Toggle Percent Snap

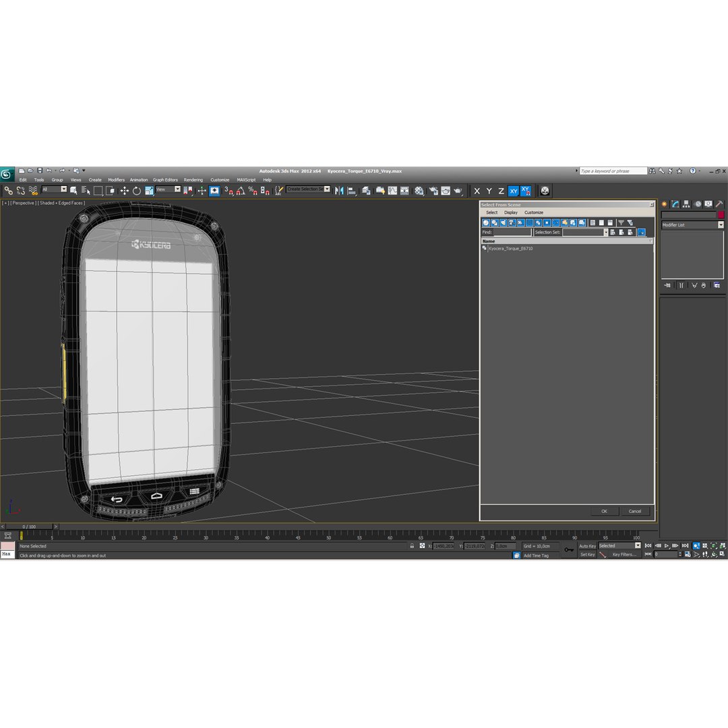pyautogui.click(x=253, y=191)
